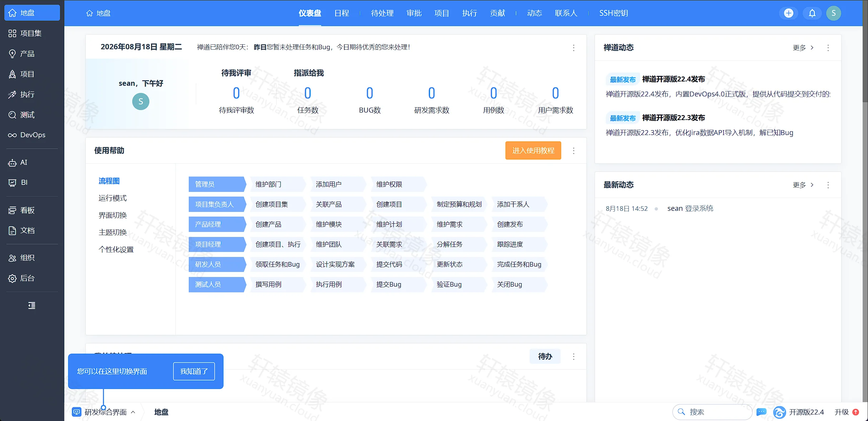This screenshot has height=421, width=868.
Task: Open 禅道开源版22.3发布 news link
Action: [673, 118]
